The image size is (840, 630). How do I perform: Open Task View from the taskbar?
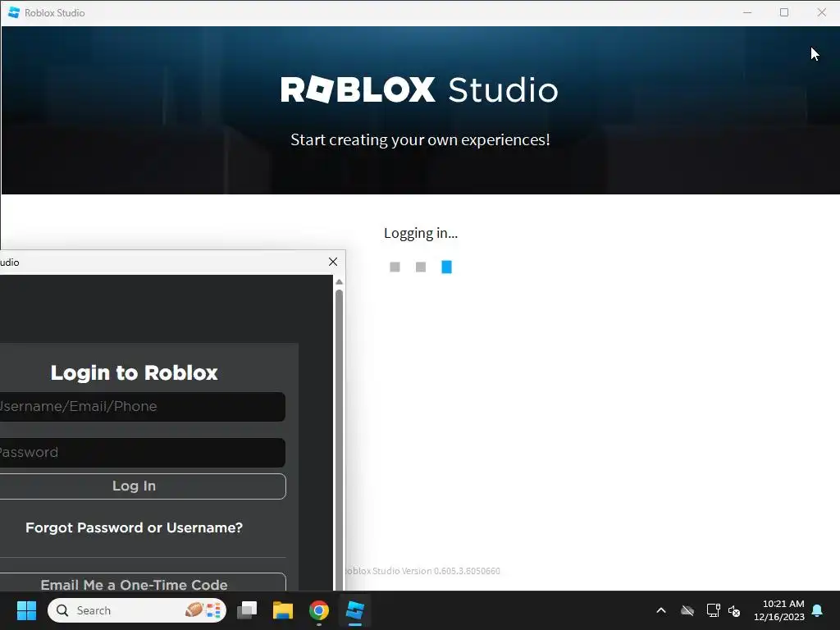point(248,610)
